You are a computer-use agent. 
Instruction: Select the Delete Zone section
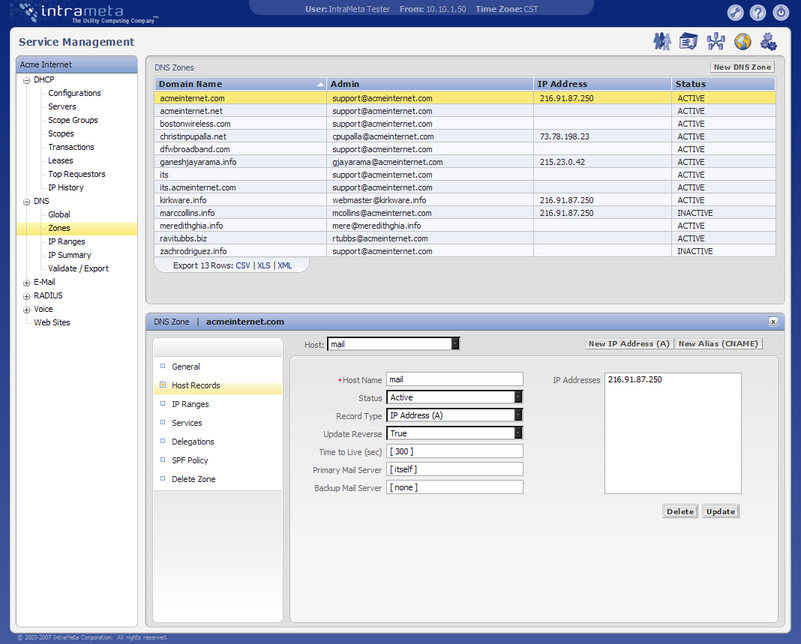[193, 479]
